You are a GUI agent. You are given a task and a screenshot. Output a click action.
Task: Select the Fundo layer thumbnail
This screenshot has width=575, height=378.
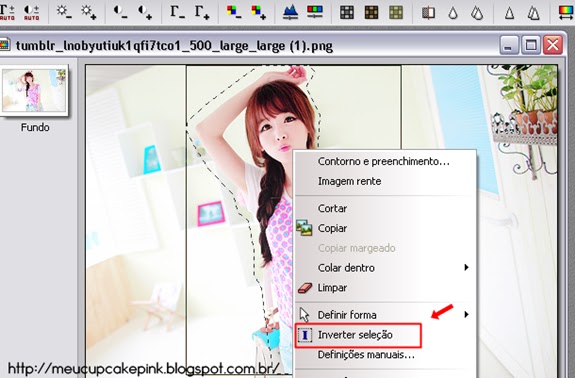coord(34,91)
